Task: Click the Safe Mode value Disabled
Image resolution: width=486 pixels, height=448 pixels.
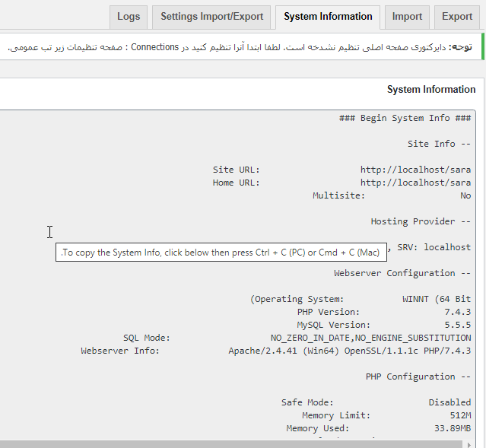Action: pyautogui.click(x=449, y=402)
